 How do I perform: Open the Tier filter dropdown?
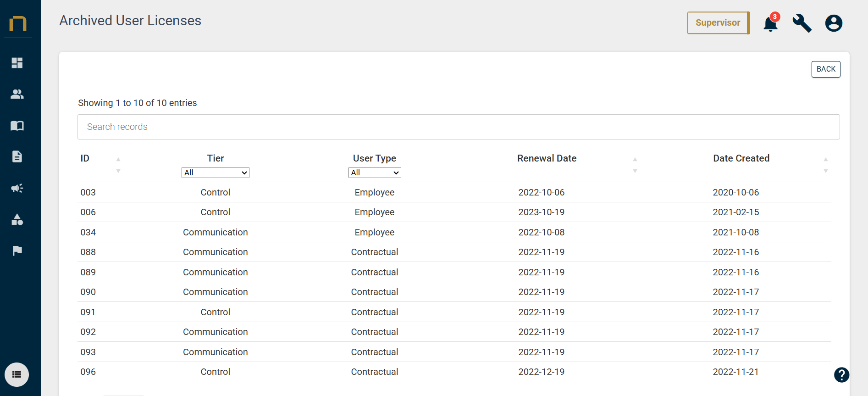[x=216, y=173]
